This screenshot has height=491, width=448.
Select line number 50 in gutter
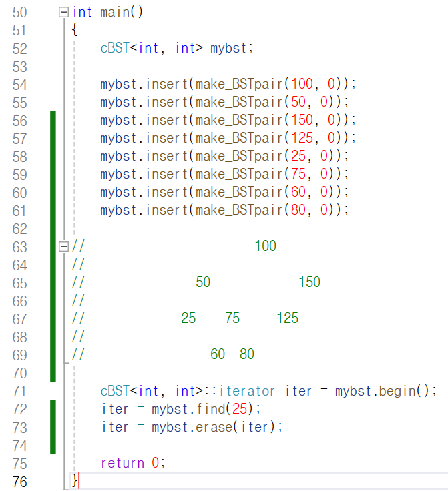click(x=20, y=13)
